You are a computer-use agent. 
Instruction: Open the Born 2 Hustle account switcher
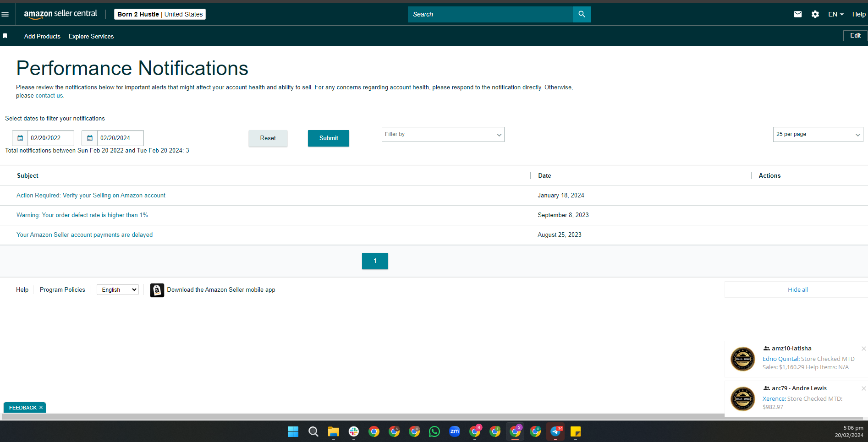pyautogui.click(x=160, y=14)
